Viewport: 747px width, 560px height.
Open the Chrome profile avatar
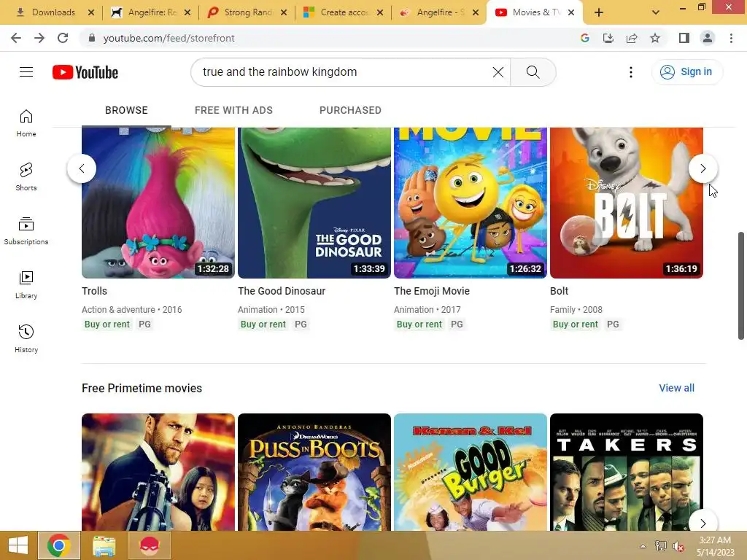(708, 38)
